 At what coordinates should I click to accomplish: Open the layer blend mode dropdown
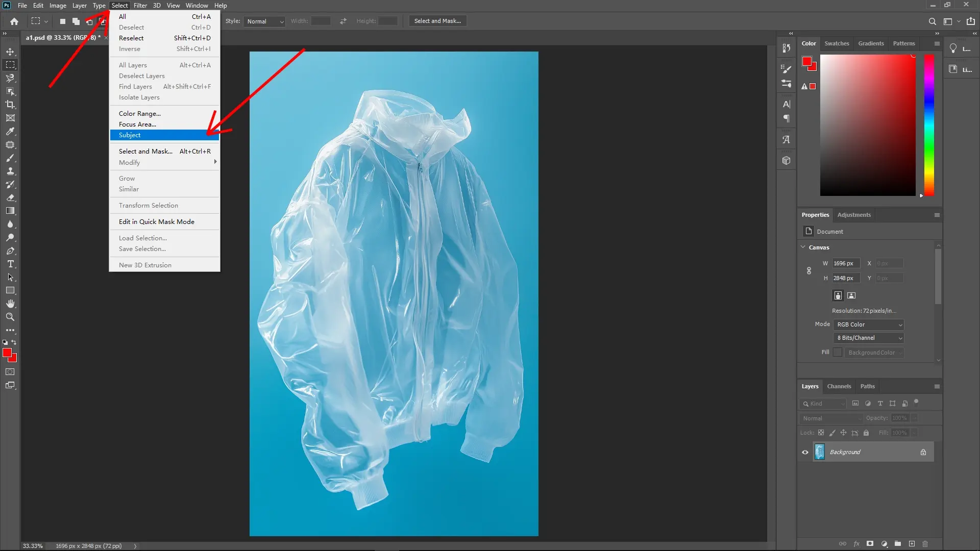click(x=830, y=418)
